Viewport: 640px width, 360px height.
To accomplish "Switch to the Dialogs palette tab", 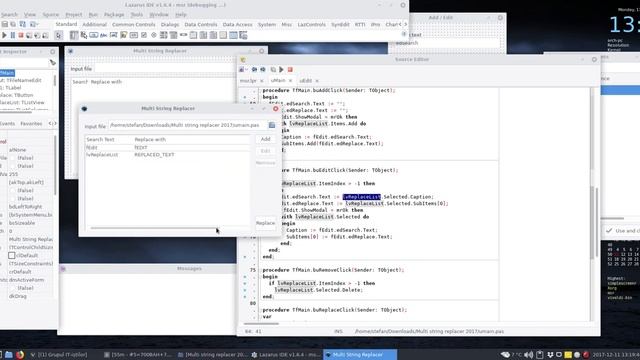I will coord(170,25).
